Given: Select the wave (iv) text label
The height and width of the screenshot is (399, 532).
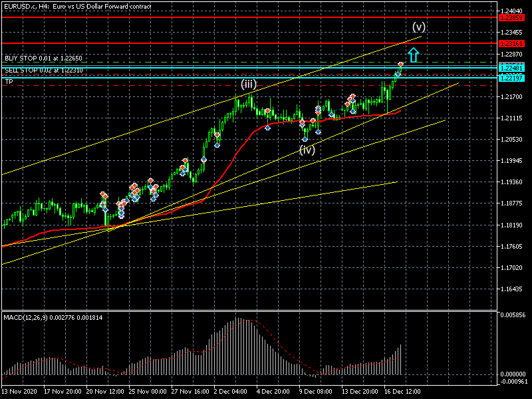Looking at the screenshot, I should point(306,150).
